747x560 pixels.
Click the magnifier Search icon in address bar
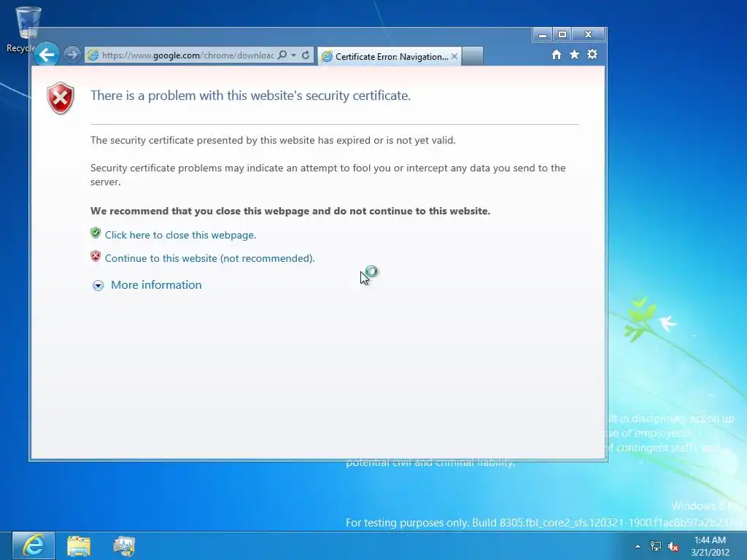[x=282, y=55]
